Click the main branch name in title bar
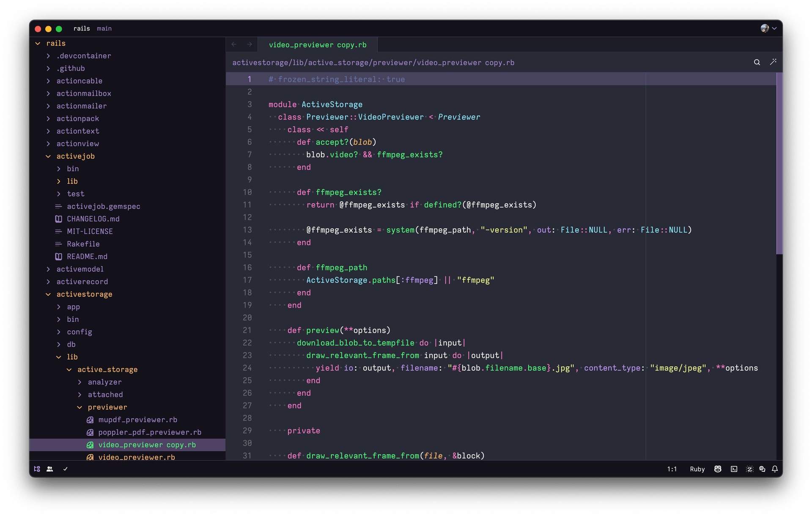The height and width of the screenshot is (516, 812). 104,29
